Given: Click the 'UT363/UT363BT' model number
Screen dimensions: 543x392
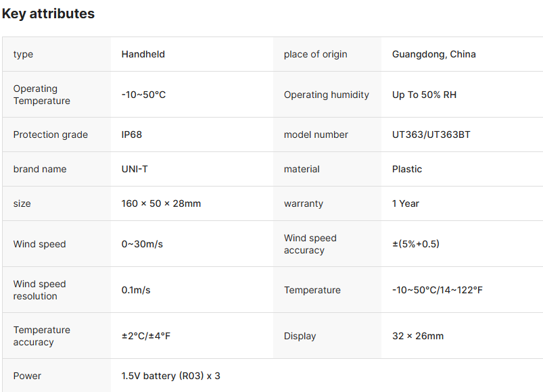Looking at the screenshot, I should (x=431, y=134).
